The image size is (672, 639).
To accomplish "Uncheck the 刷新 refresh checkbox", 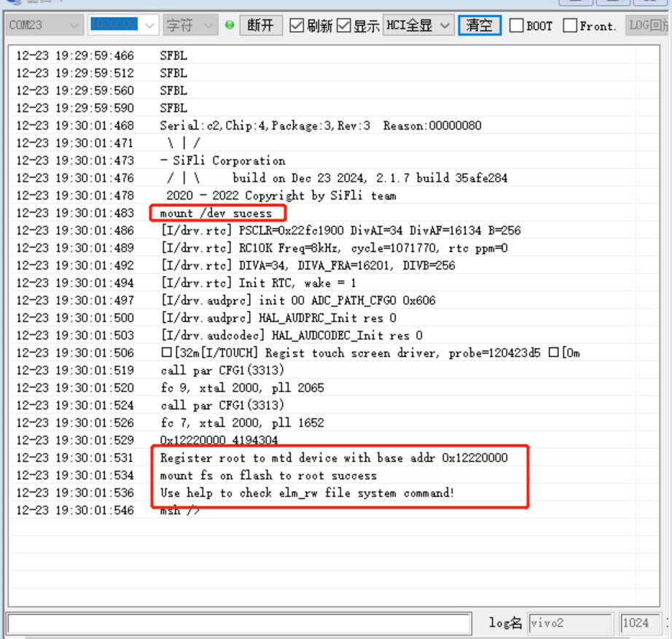I will (297, 26).
